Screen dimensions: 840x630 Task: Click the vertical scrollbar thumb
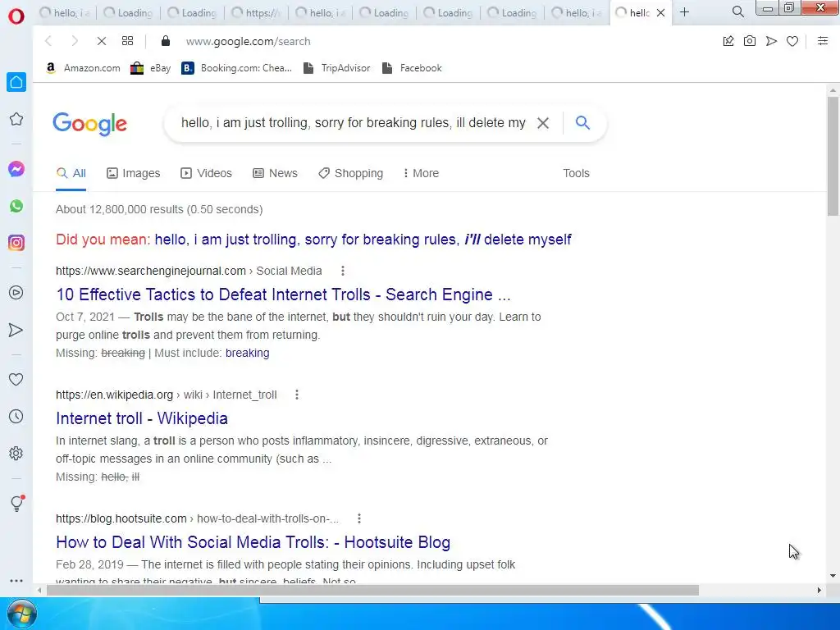coord(833,156)
